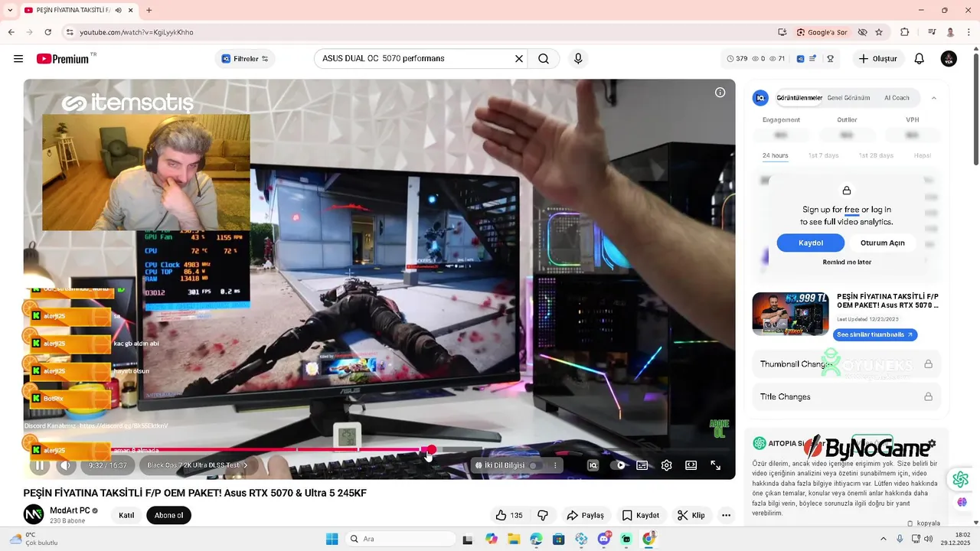Click the Oluştur create button
The image size is (980, 551).
877,59
